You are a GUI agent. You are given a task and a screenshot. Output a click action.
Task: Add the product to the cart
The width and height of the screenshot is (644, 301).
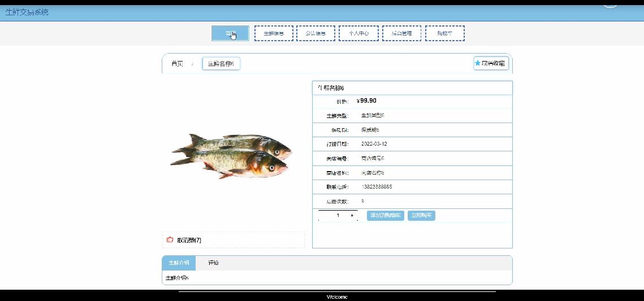[x=386, y=215]
